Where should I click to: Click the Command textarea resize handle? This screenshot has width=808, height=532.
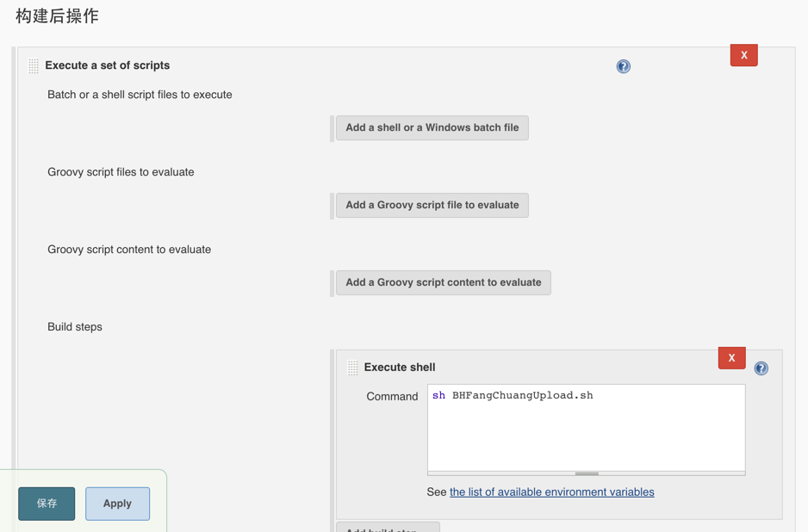coord(587,473)
